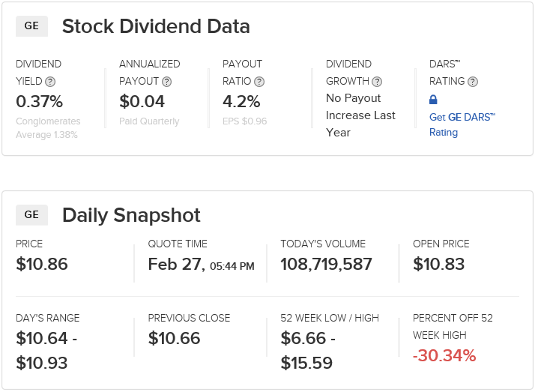Image resolution: width=535 pixels, height=392 pixels.
Task: Open the Annualized Payout help icon
Action: (x=166, y=82)
